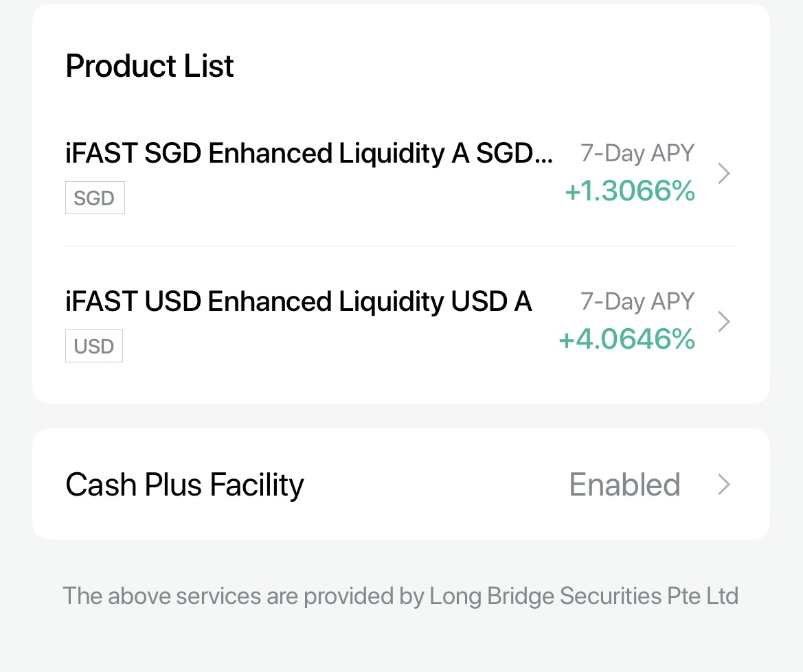Viewport: 803px width, 672px height.
Task: Click the Cash Plus Facility row
Action: point(400,485)
